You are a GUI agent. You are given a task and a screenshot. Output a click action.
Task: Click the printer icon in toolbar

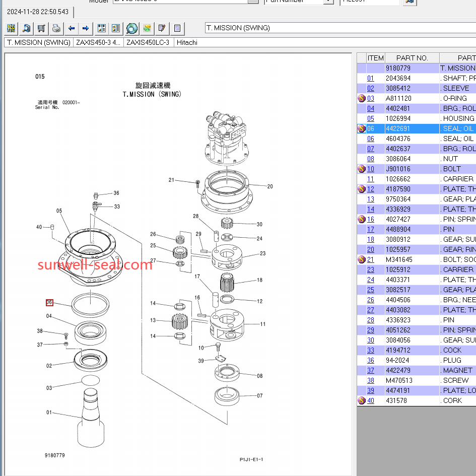56,28
